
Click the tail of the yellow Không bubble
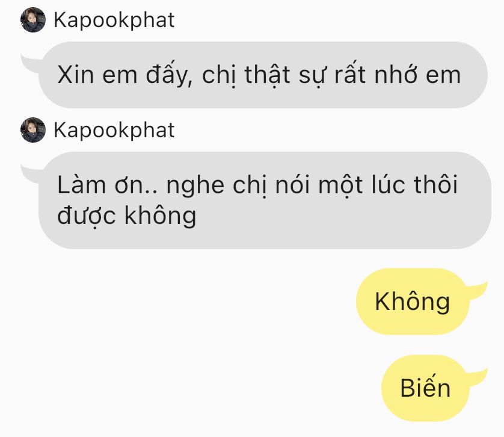point(478,291)
